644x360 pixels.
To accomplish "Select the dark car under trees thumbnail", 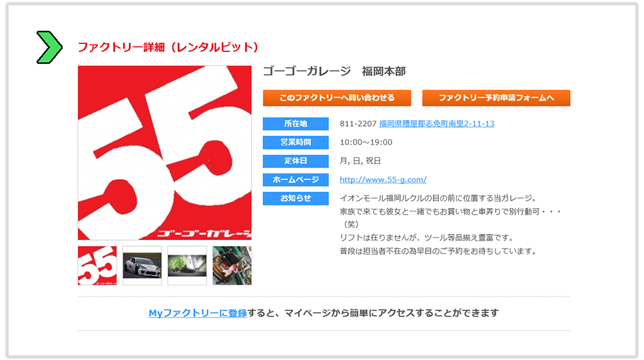I will (187, 265).
